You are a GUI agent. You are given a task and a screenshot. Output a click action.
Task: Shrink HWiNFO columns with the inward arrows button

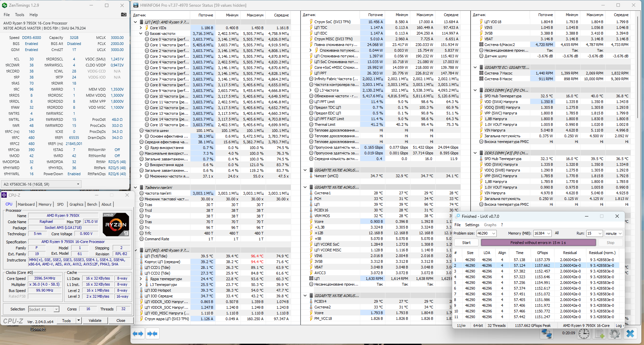click(152, 334)
